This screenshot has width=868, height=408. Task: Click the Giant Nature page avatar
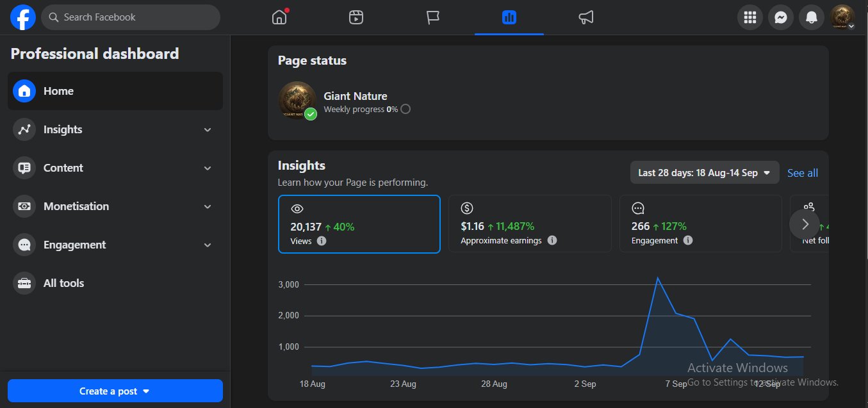point(297,100)
